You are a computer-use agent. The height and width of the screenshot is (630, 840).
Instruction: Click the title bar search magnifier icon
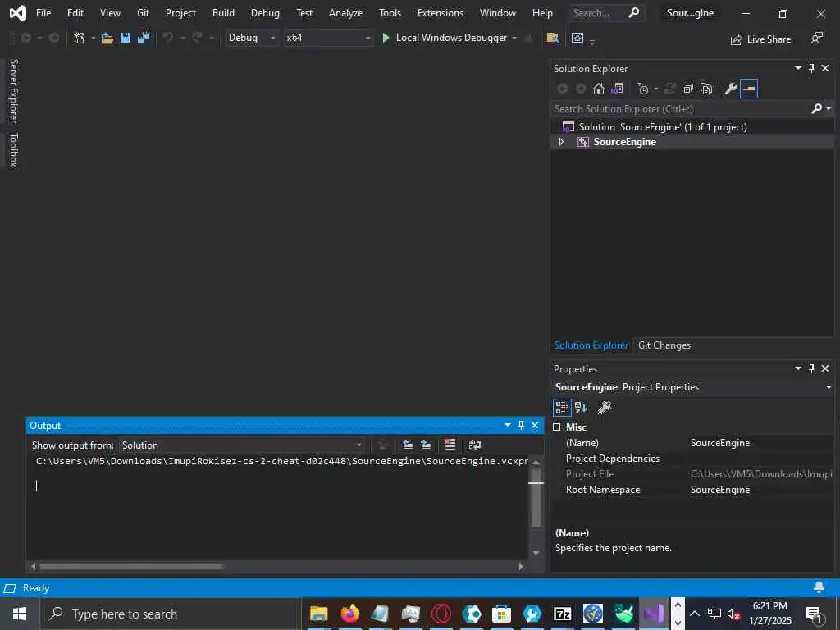click(x=633, y=12)
